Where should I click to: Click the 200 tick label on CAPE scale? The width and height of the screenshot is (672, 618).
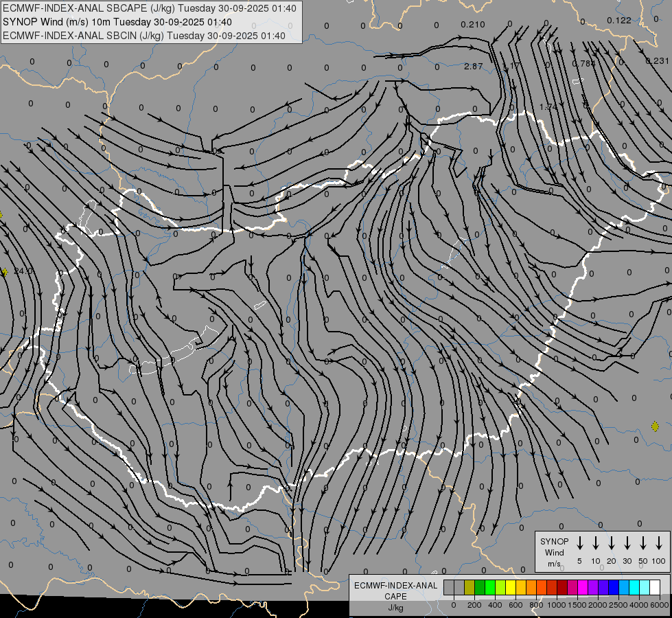474,605
